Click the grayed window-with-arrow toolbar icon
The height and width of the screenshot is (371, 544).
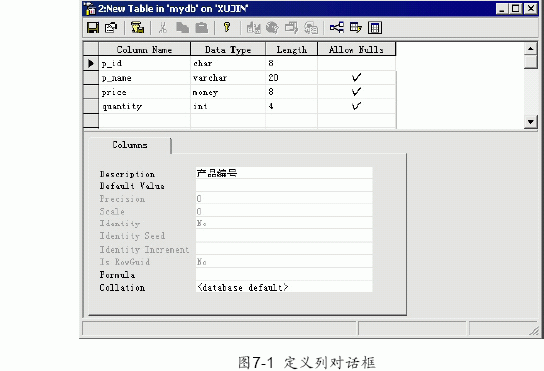[x=291, y=28]
